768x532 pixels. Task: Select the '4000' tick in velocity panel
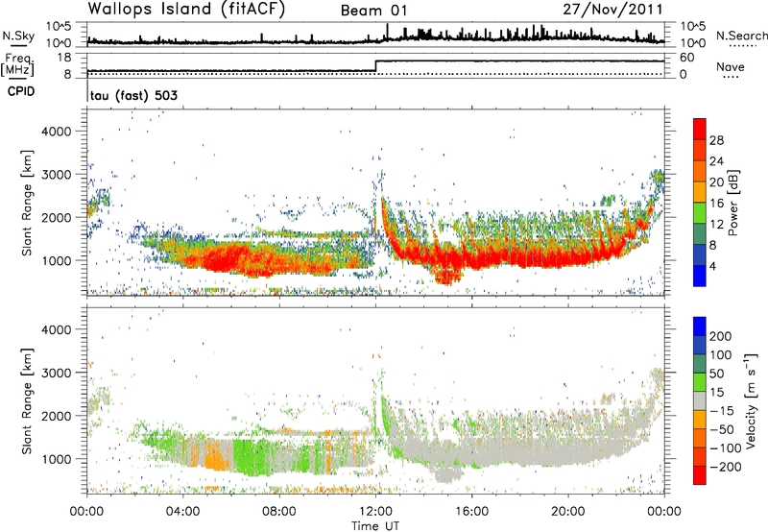pos(56,329)
